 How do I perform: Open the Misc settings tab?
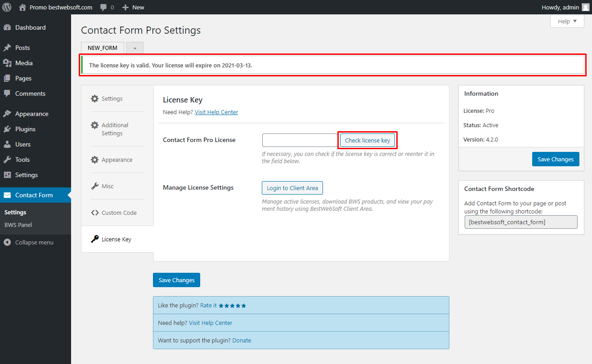pos(117,186)
